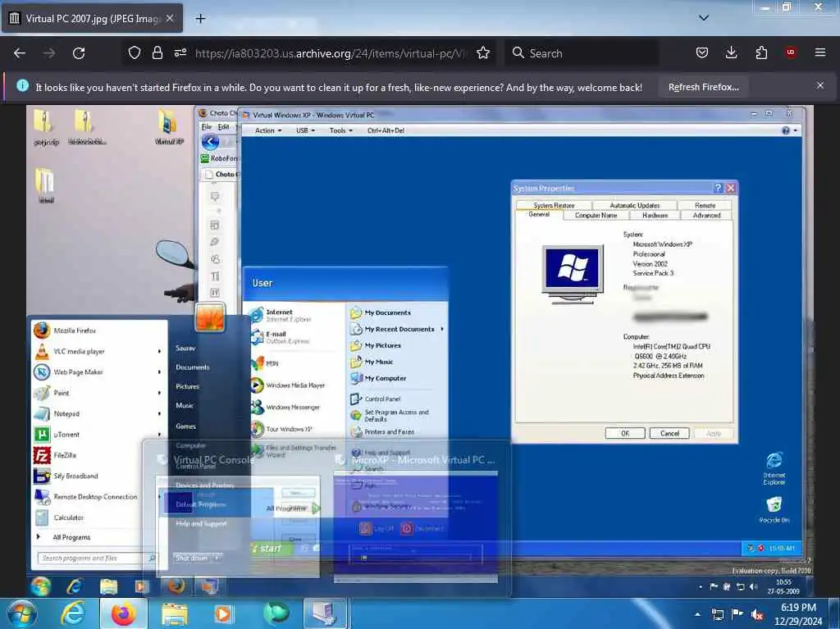Click the Virtual PC computer taskbar icon
The height and width of the screenshot is (629, 840).
[x=325, y=613]
